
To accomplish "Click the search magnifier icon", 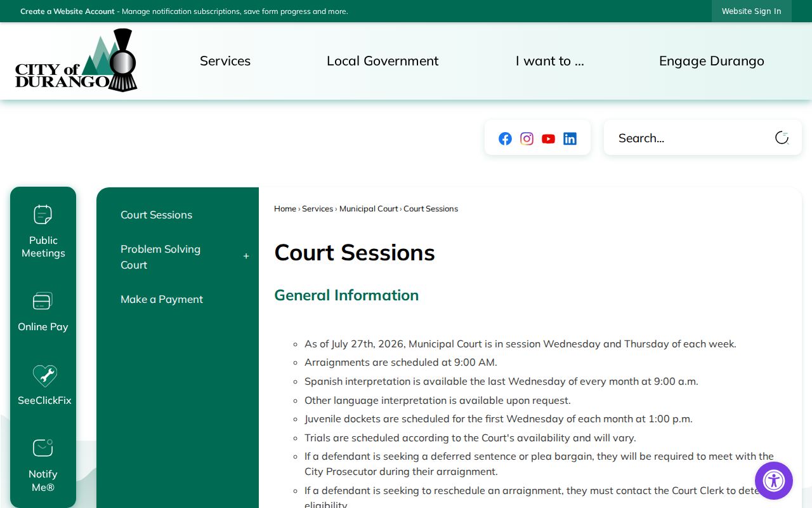I will point(782,138).
